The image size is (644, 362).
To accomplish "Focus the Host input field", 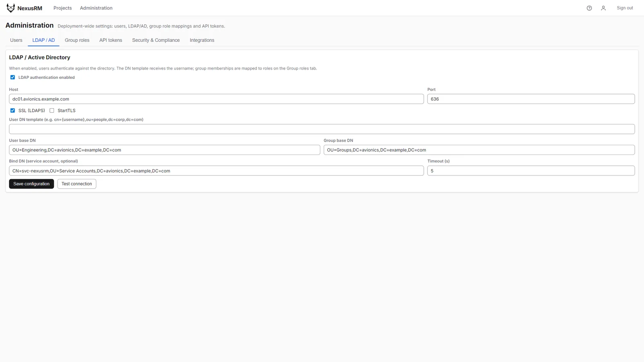I will 216,99.
